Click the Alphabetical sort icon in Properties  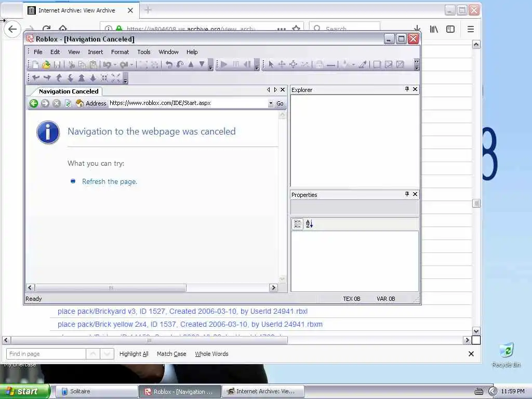[310, 224]
